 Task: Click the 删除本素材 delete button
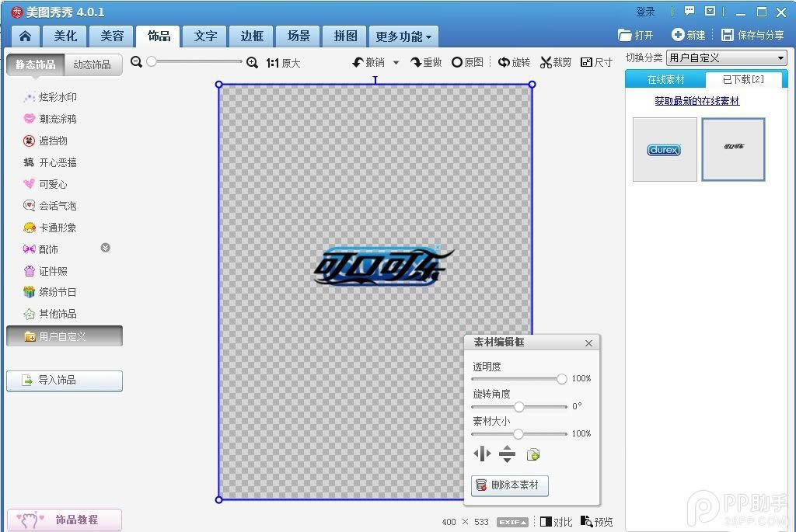click(x=510, y=485)
